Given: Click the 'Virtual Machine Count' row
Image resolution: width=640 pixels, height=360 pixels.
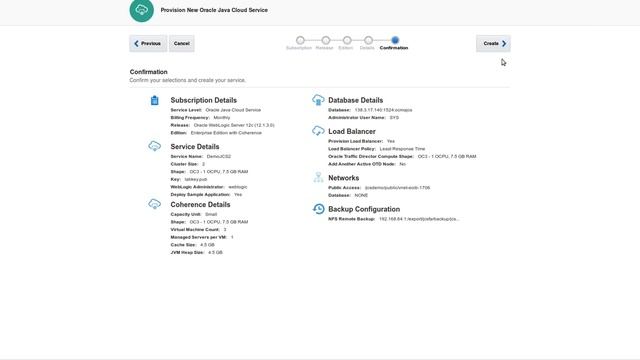Looking at the screenshot, I should pyautogui.click(x=198, y=230).
